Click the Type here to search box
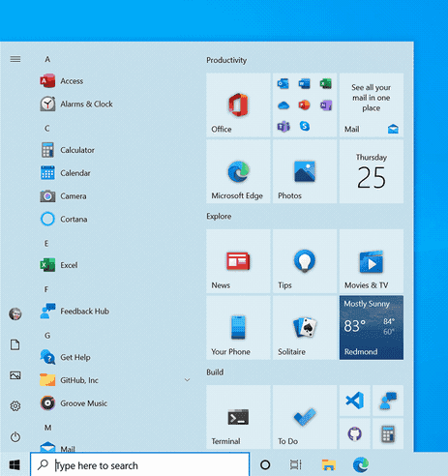The image size is (448, 476). (x=140, y=465)
